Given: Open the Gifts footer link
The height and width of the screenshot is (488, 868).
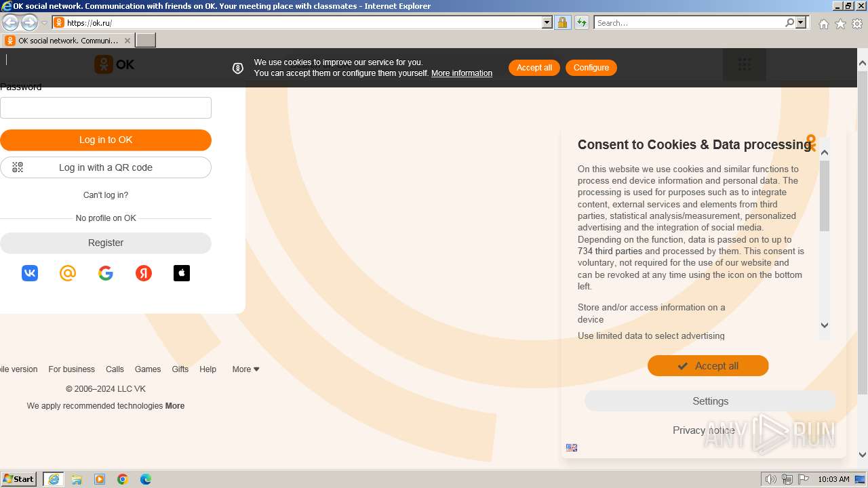Looking at the screenshot, I should click(x=180, y=369).
